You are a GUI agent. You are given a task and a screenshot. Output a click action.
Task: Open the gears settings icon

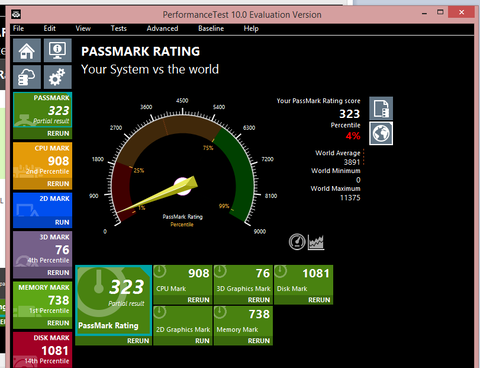58,77
